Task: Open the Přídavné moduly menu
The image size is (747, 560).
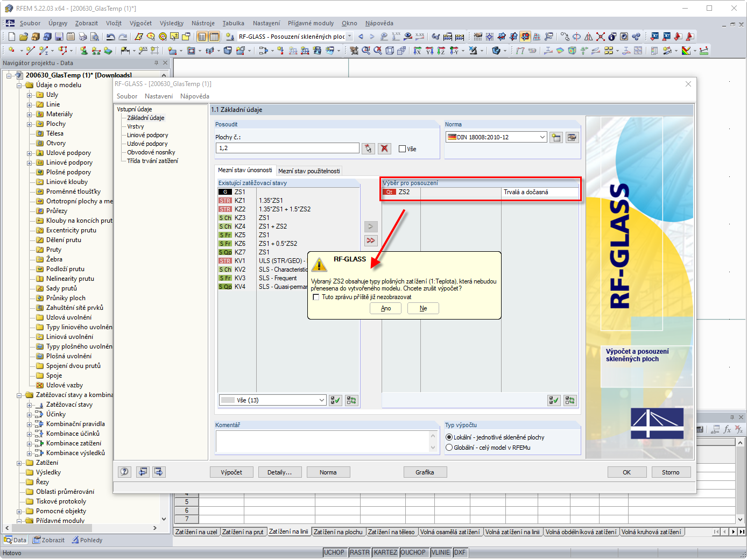Action: pyautogui.click(x=311, y=23)
